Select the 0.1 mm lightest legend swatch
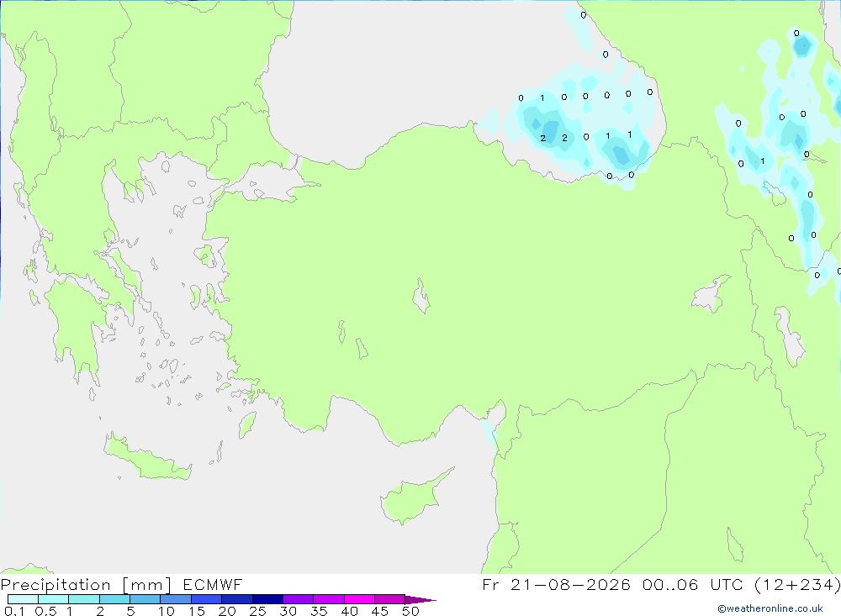 click(x=23, y=599)
